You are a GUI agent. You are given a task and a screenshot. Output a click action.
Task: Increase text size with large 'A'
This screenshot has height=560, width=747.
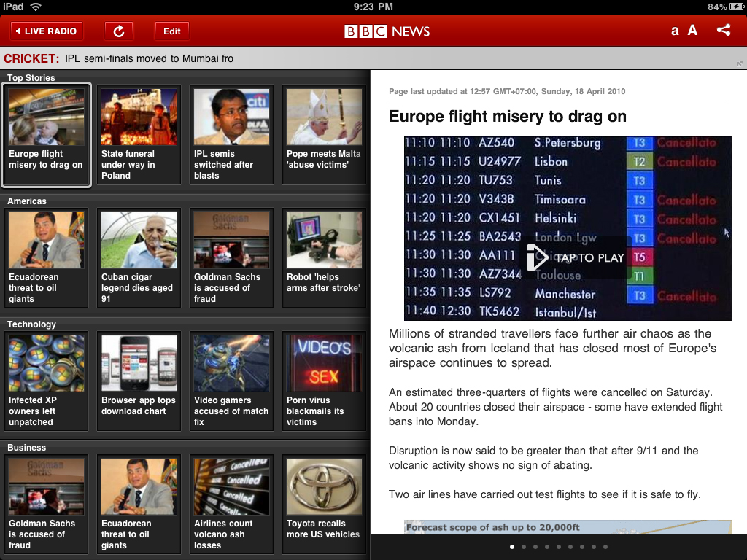(x=692, y=31)
